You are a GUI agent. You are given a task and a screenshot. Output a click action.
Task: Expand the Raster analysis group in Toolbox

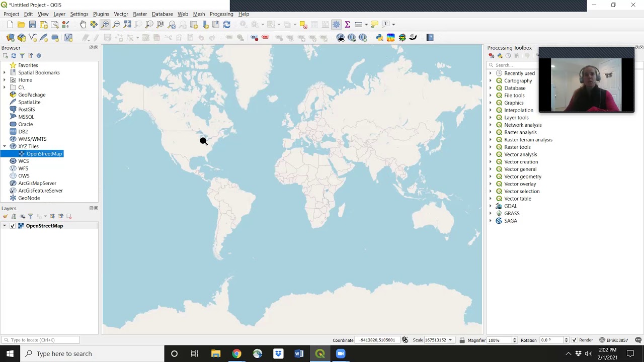(x=491, y=132)
